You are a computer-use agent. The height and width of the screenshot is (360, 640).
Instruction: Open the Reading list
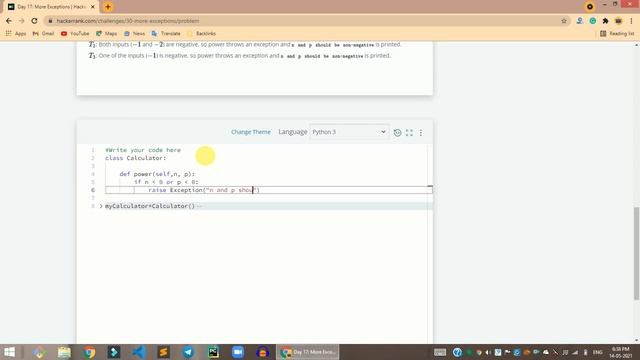pos(617,33)
